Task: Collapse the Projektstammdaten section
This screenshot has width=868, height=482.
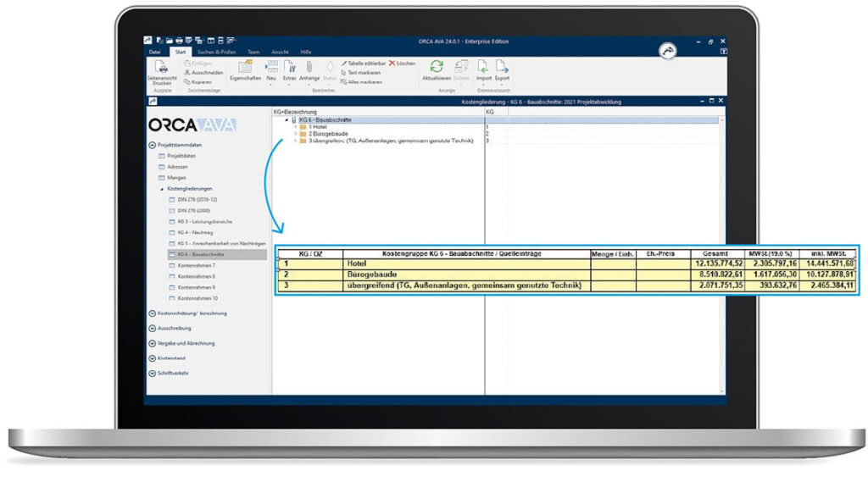Action: pyautogui.click(x=153, y=145)
